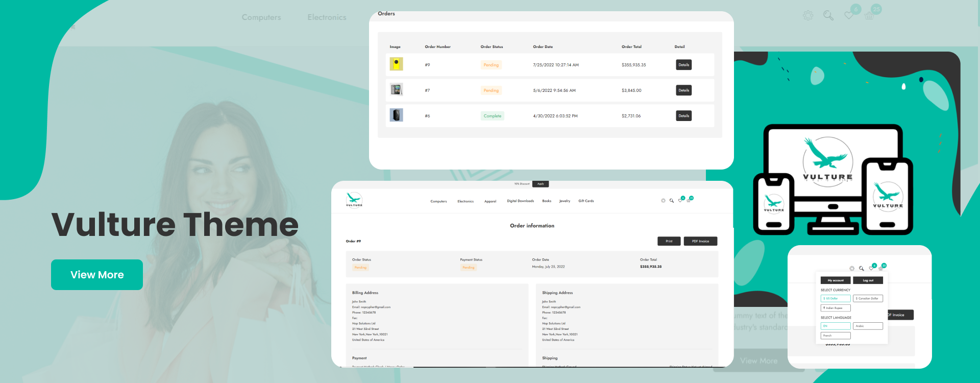
Task: Click the Complete status badge of order #6
Action: 493,116
